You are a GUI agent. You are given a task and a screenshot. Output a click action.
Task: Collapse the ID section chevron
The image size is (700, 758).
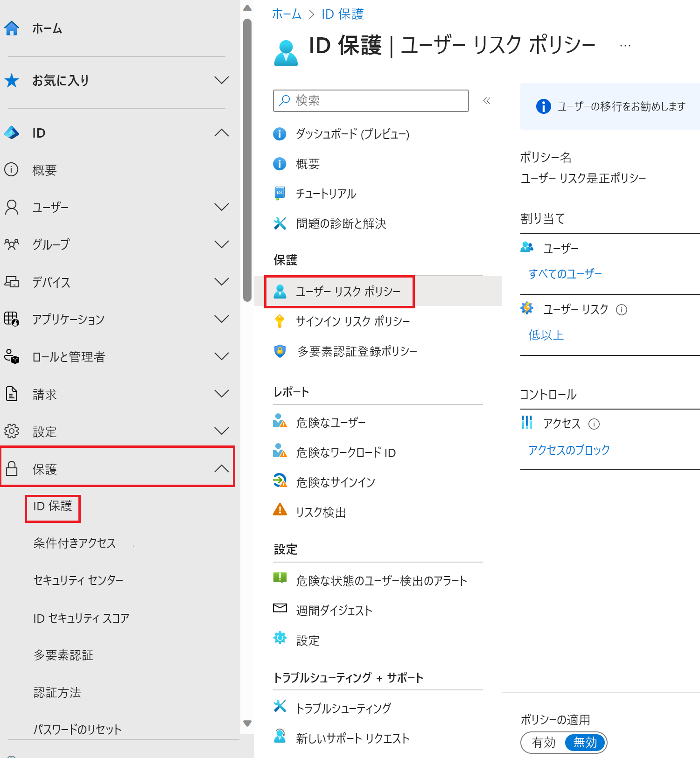click(x=222, y=133)
